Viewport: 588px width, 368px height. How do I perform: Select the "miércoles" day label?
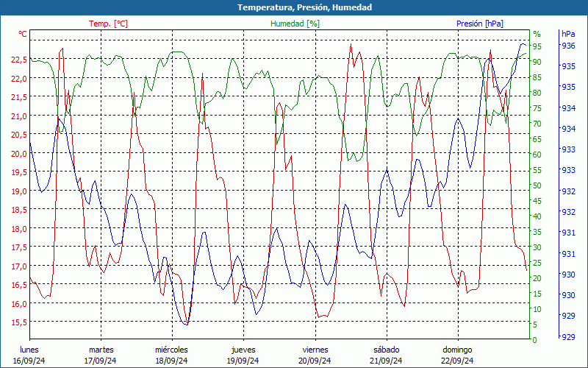click(x=172, y=350)
